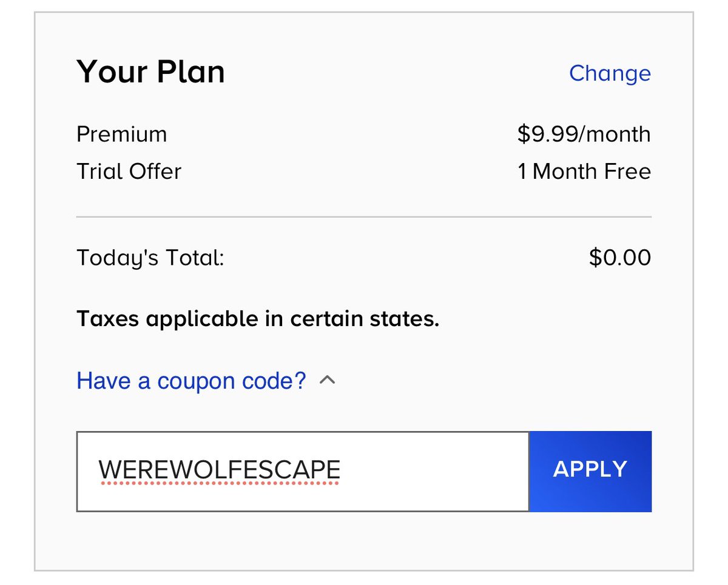Click the '1 Month Free' text
The width and height of the screenshot is (728, 585).
[584, 172]
